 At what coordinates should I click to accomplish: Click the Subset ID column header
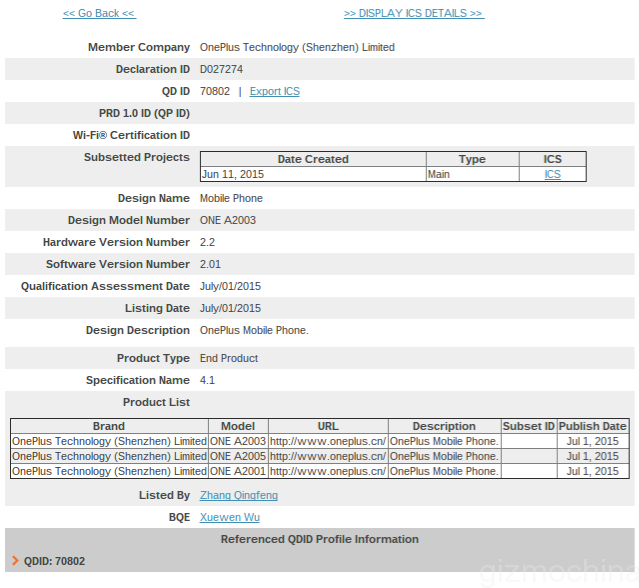529,426
